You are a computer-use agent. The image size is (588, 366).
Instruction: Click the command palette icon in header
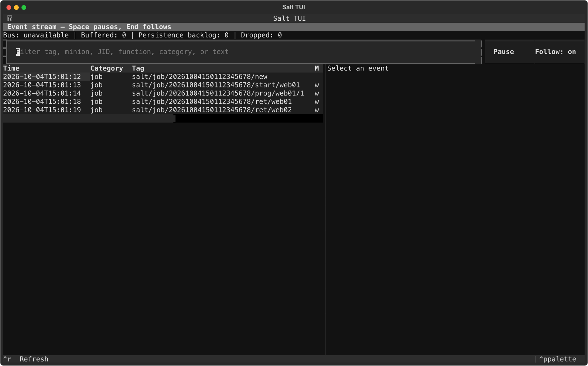pos(10,18)
